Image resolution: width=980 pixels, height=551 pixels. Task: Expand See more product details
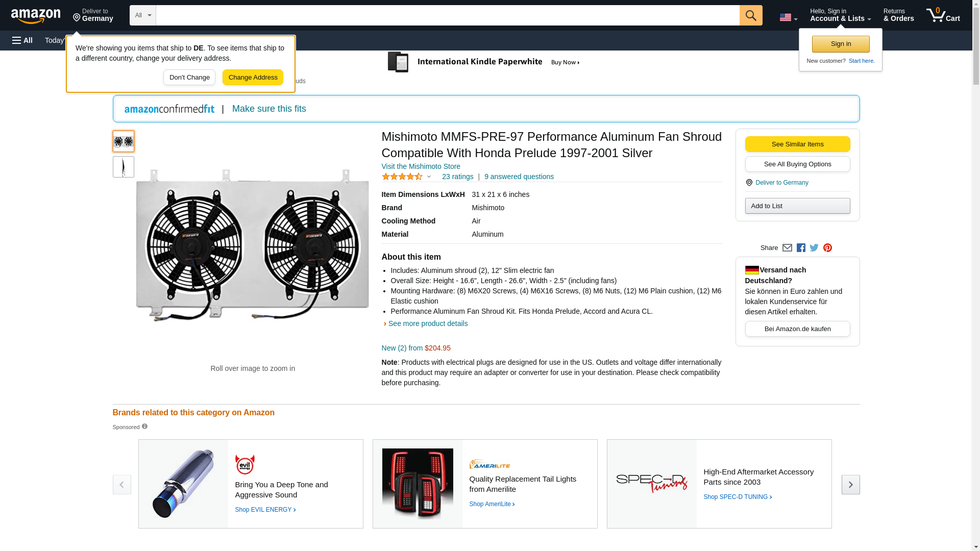[427, 323]
